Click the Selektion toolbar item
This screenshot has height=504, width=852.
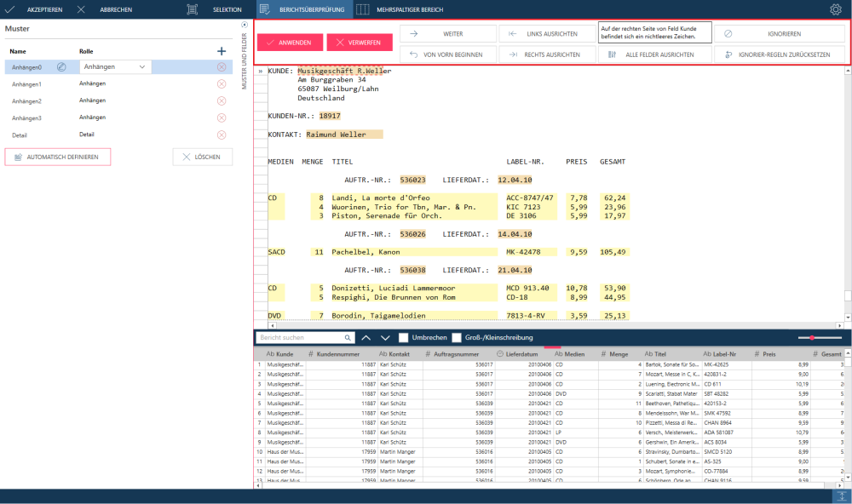point(219,9)
